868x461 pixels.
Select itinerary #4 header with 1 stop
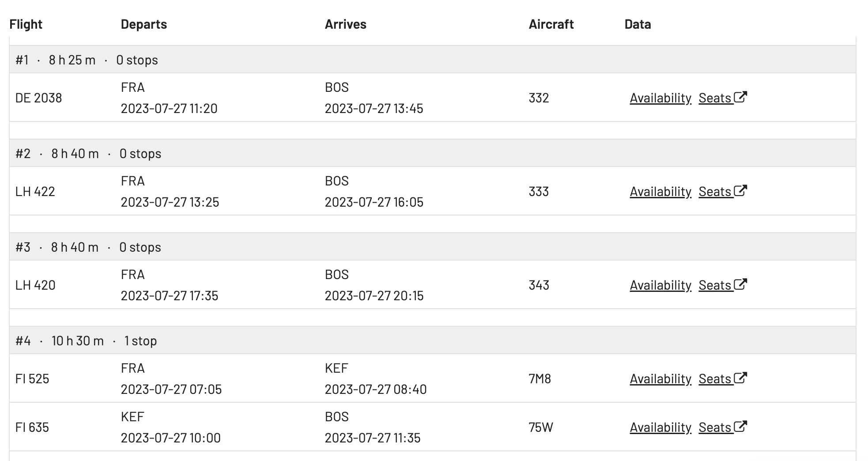coord(433,340)
